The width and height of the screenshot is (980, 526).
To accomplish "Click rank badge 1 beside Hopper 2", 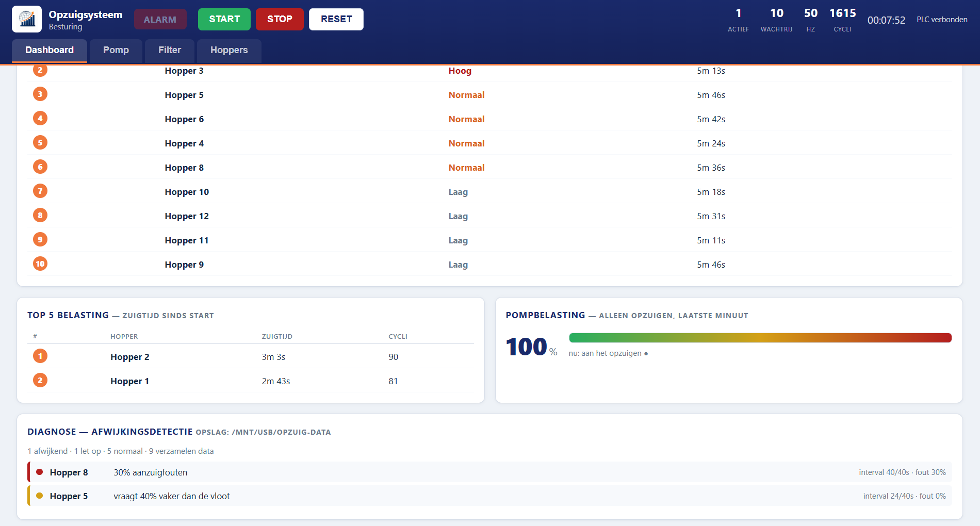I will (40, 356).
